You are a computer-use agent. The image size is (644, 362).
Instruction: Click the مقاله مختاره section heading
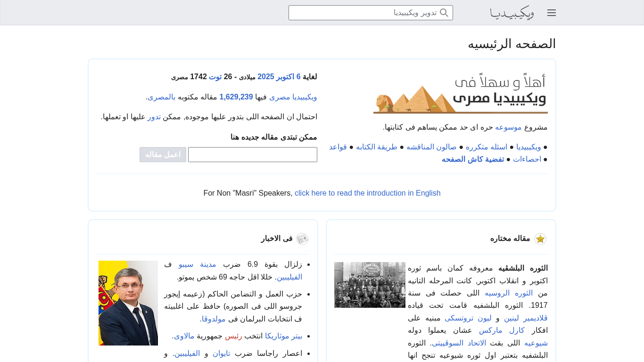(x=510, y=239)
